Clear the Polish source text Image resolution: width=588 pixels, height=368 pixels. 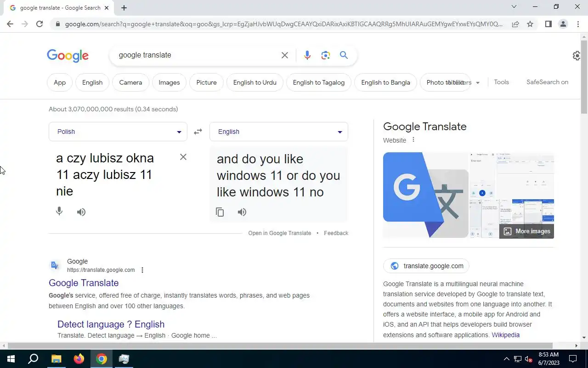coord(183,157)
